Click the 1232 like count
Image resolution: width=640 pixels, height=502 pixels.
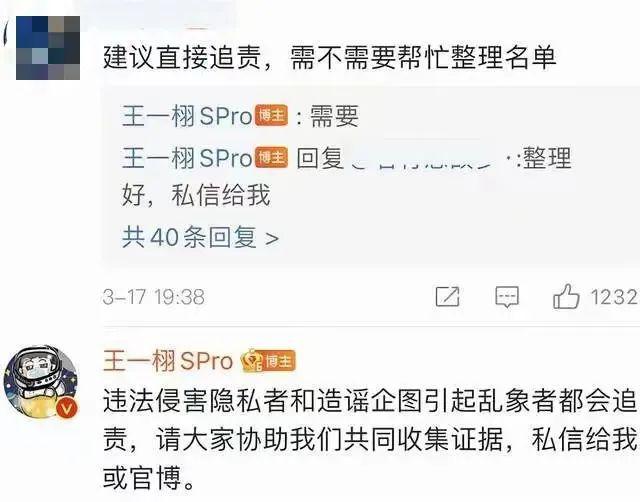tap(614, 297)
